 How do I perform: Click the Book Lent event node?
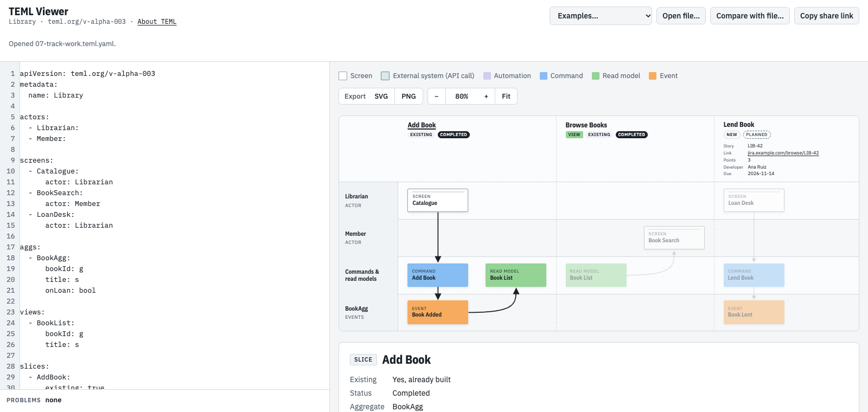tap(754, 312)
